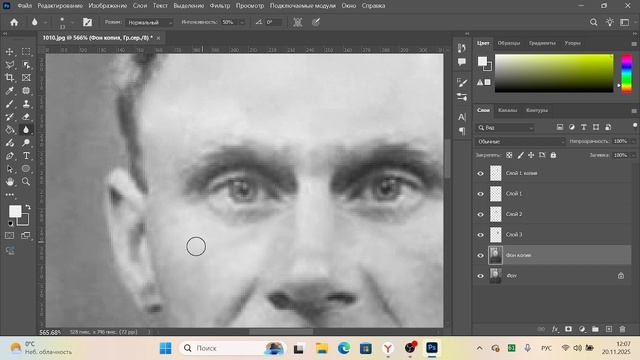Select the Paint Bucket tool
The image size is (640, 360).
(x=9, y=130)
